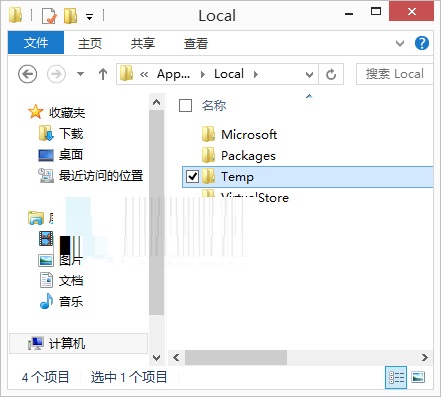
Task: Click file list scroll right arrow
Action: tap(425, 358)
